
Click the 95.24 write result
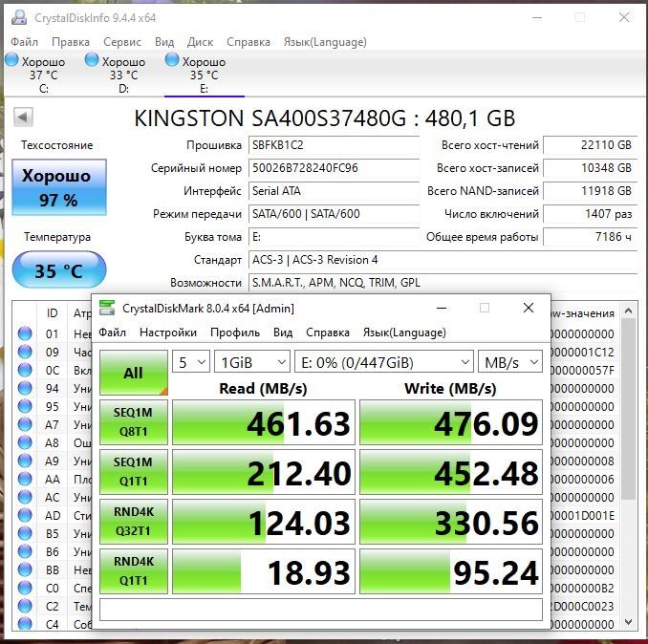(x=451, y=571)
